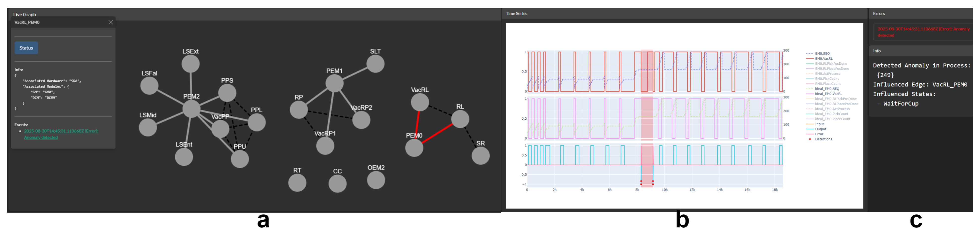
Task: Toggle EM0.VacRL legend entry
Action: [x=824, y=59]
